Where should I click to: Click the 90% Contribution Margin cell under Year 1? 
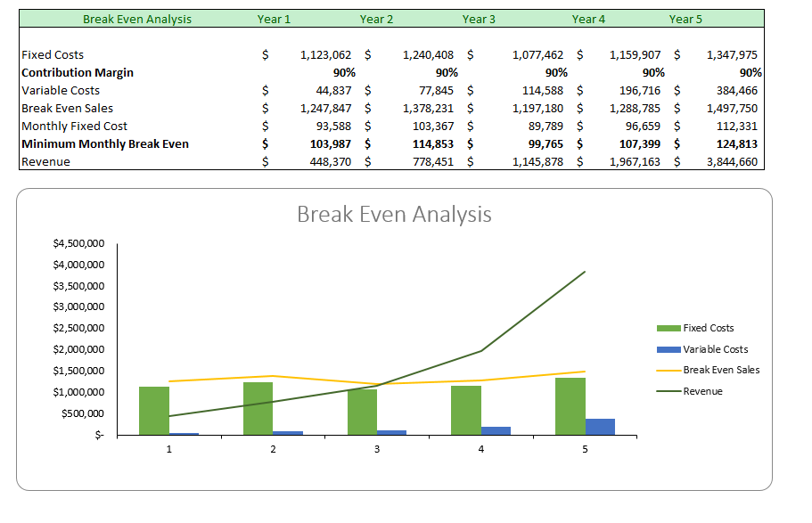pos(344,72)
